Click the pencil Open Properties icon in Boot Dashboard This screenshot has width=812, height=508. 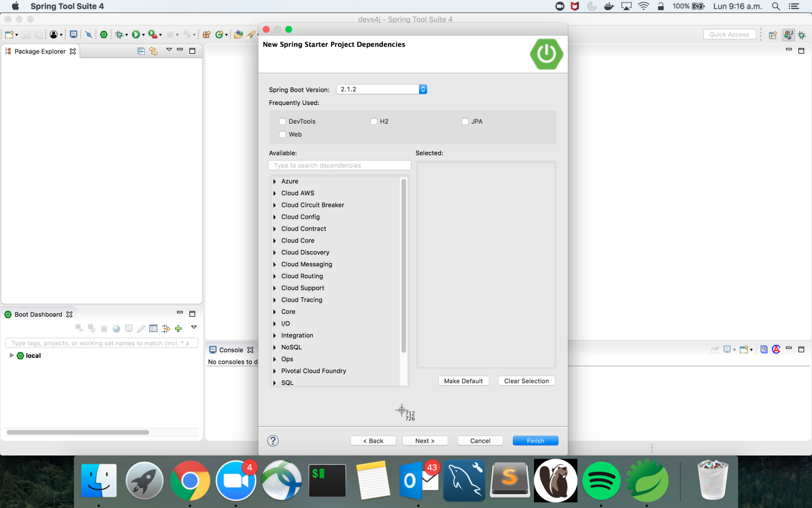(x=142, y=327)
